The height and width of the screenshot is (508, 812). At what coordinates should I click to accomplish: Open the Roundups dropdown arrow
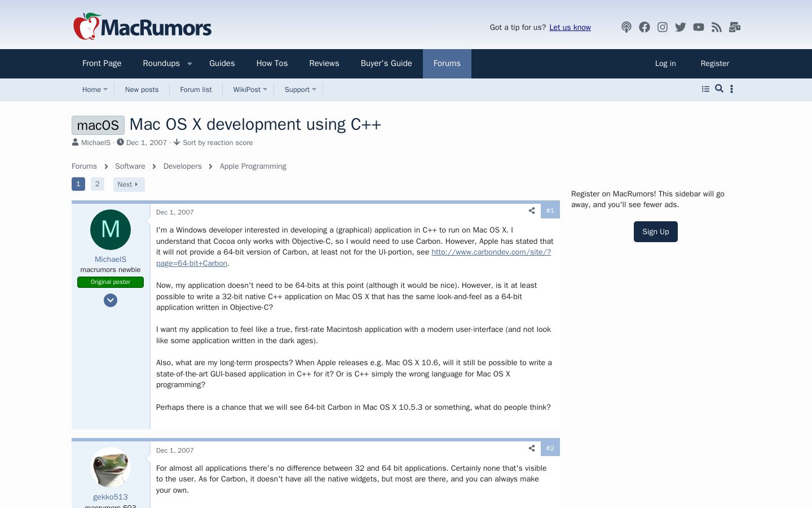pos(190,64)
